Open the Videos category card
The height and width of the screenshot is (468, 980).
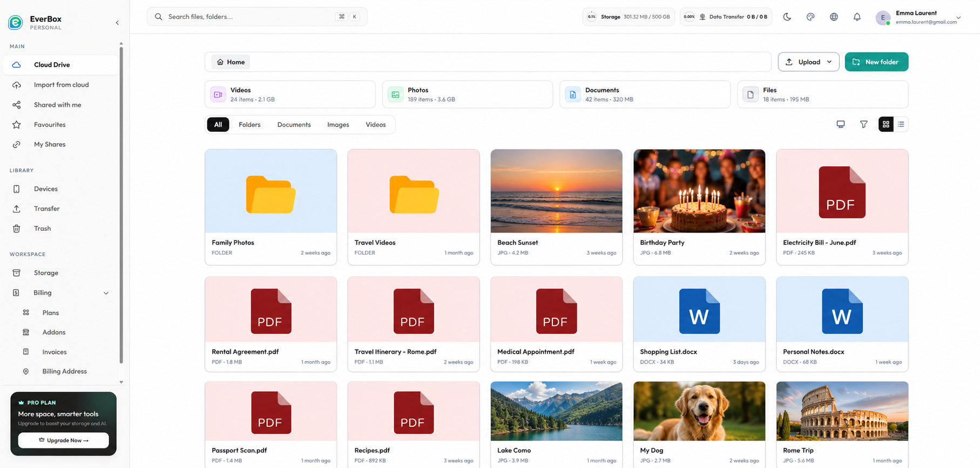coord(290,95)
